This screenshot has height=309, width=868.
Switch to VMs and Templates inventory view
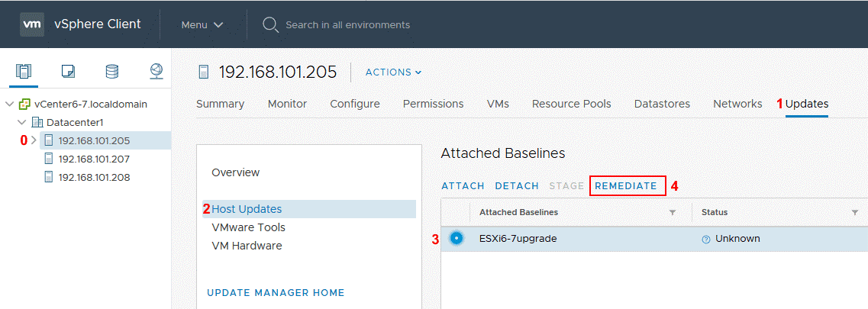point(68,72)
